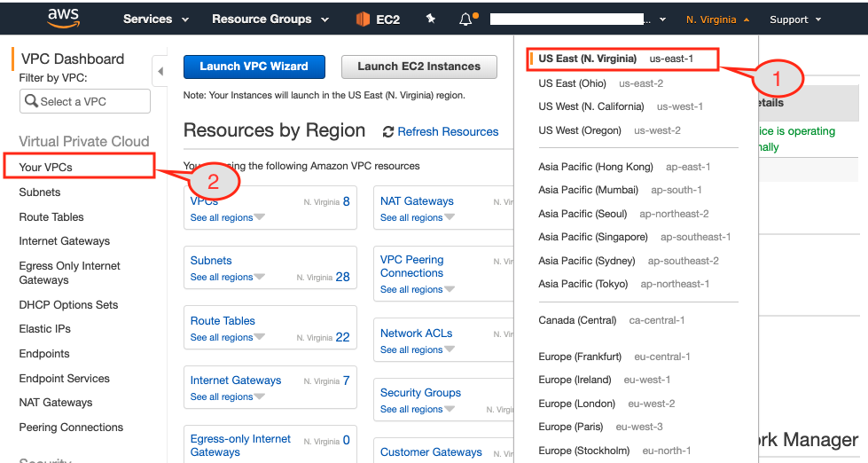Image resolution: width=868 pixels, height=463 pixels.
Task: Open the Customer Gateways resource card link
Action: [x=431, y=452]
